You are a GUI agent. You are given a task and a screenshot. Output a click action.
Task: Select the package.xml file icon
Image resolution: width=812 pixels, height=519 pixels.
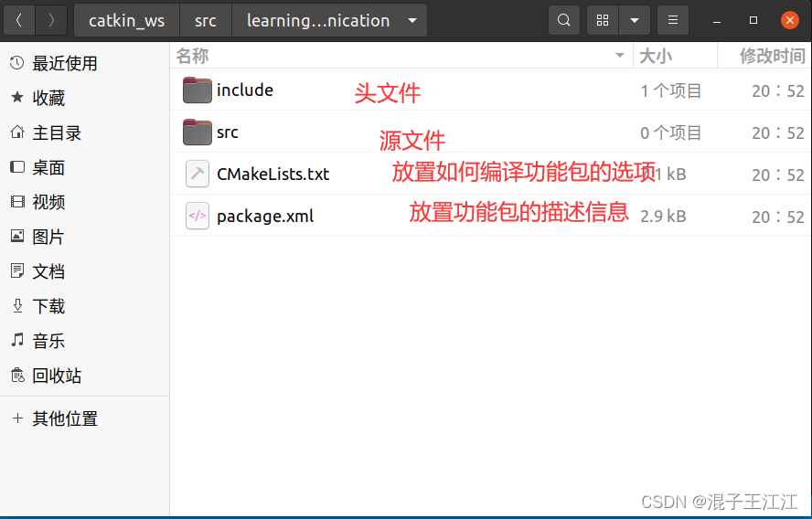click(198, 216)
